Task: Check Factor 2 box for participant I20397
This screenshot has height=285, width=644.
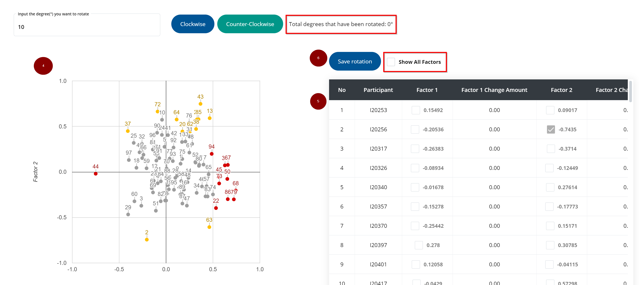Action: [550, 245]
